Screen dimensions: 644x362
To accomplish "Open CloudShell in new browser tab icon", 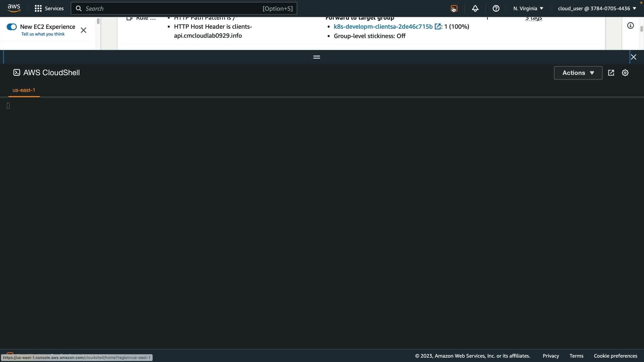I will (611, 73).
